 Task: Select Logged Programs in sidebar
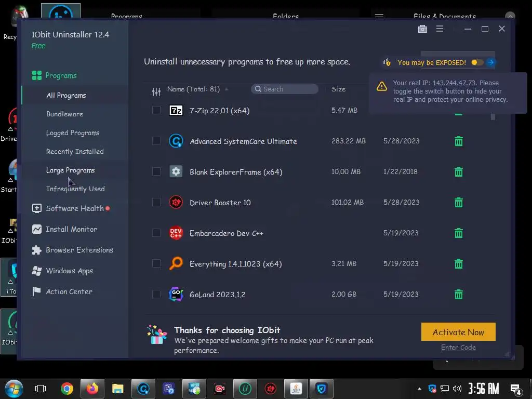click(73, 132)
